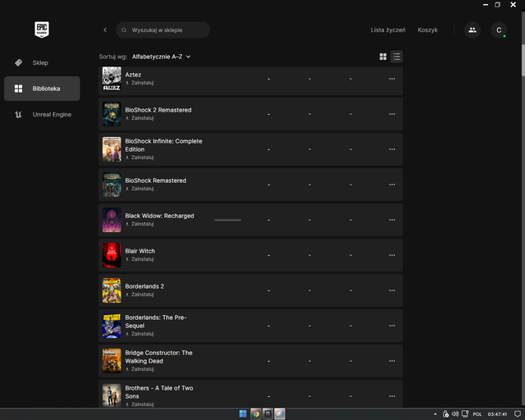The width and height of the screenshot is (525, 420).
Task: Select the Blair Witch title text
Action: tap(140, 251)
